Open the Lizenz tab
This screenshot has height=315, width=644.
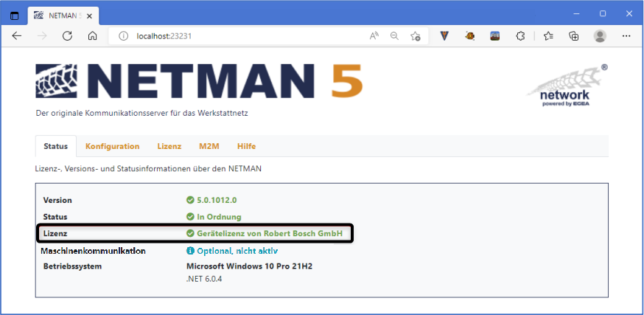click(x=169, y=146)
